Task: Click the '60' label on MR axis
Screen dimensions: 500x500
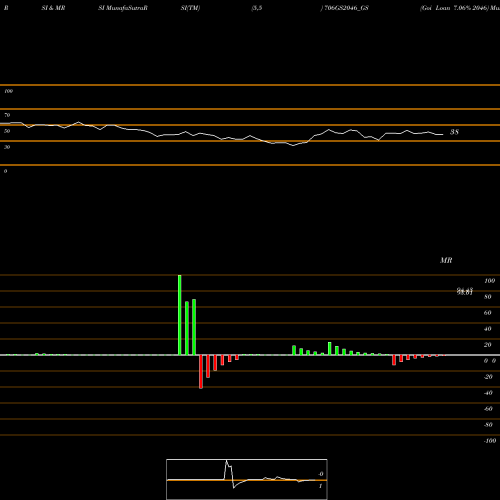Action: coord(488,313)
